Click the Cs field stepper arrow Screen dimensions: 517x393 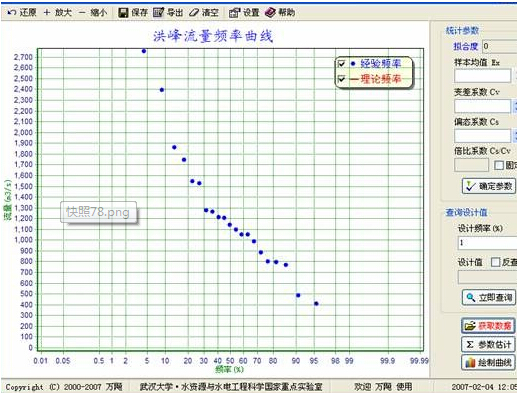click(514, 136)
